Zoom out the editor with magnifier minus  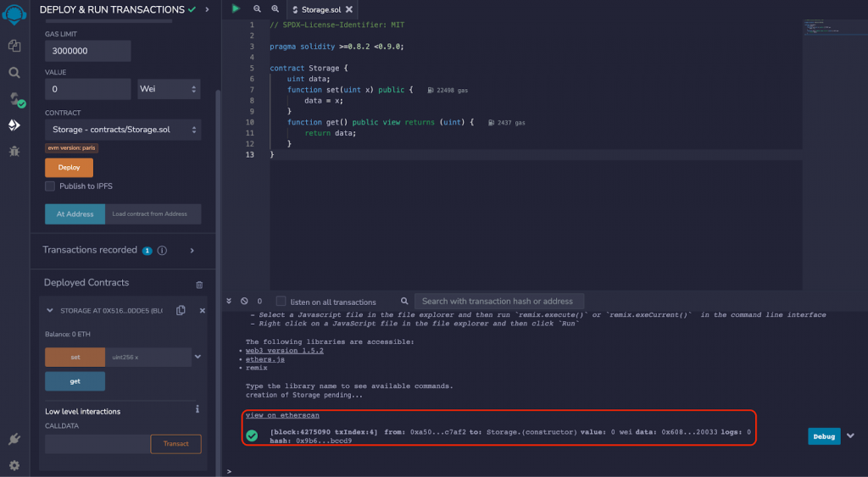pos(257,8)
